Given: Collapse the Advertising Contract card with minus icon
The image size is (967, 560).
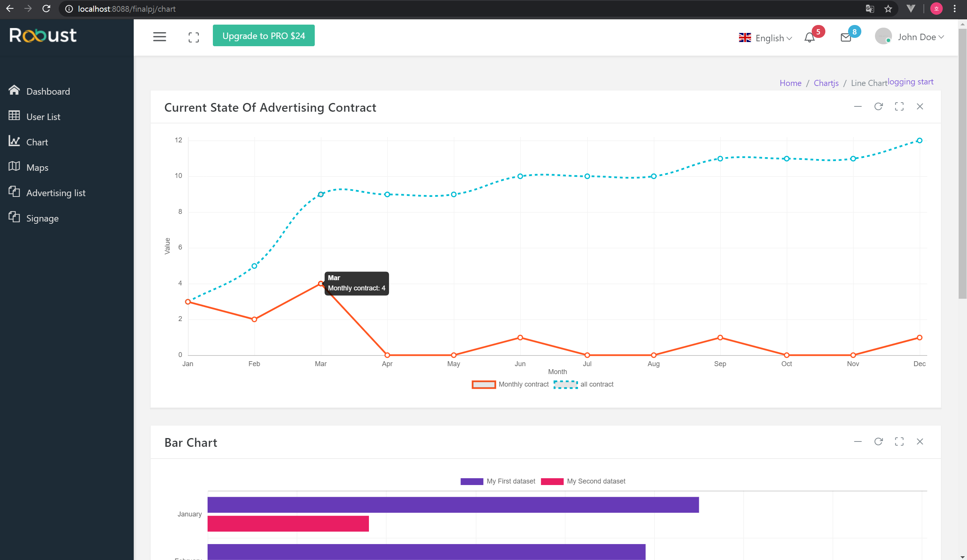Looking at the screenshot, I should 858,107.
